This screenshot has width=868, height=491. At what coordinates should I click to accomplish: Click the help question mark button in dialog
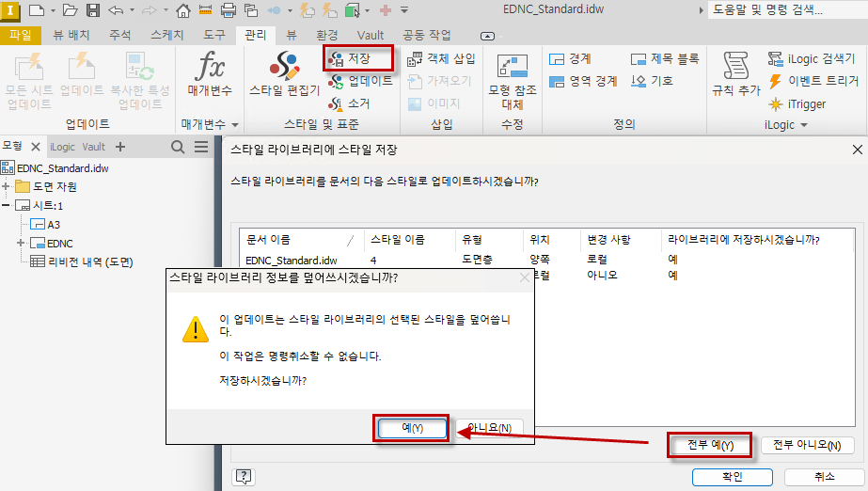tap(244, 476)
